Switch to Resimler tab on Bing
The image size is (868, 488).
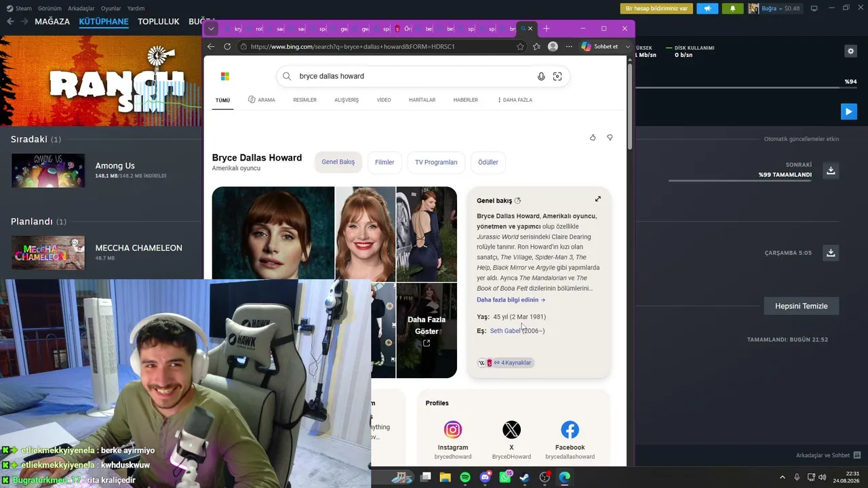[304, 100]
